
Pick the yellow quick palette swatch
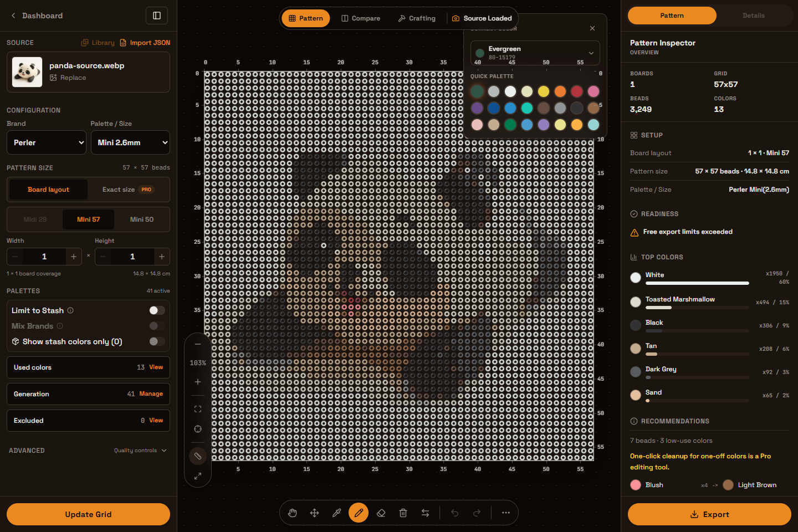[x=544, y=91]
